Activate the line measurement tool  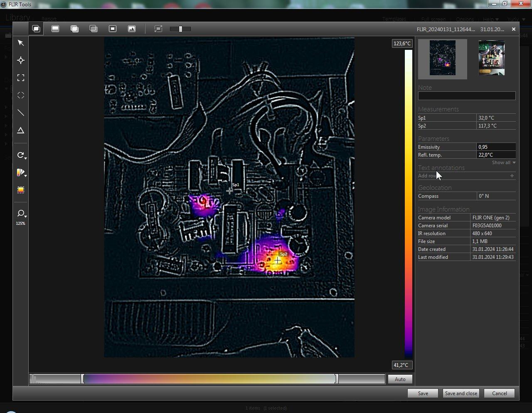tap(21, 113)
